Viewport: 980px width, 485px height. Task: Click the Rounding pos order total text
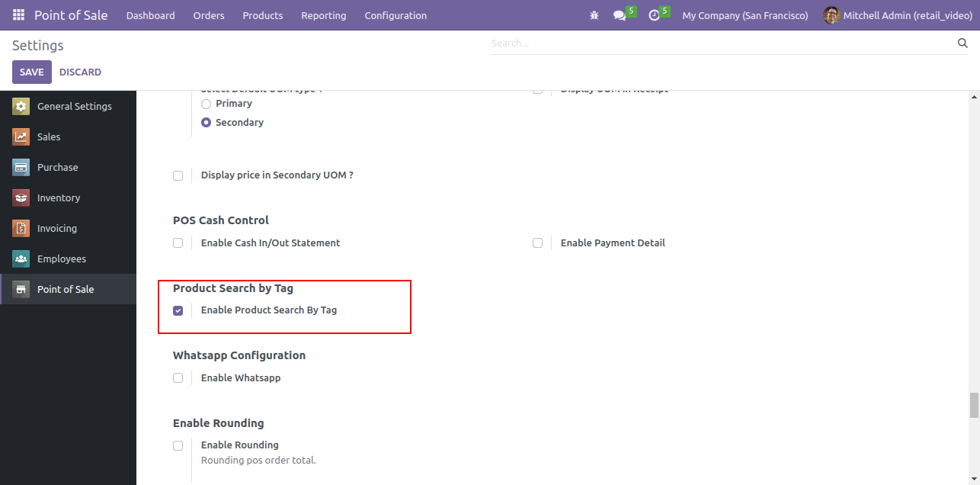tap(258, 461)
